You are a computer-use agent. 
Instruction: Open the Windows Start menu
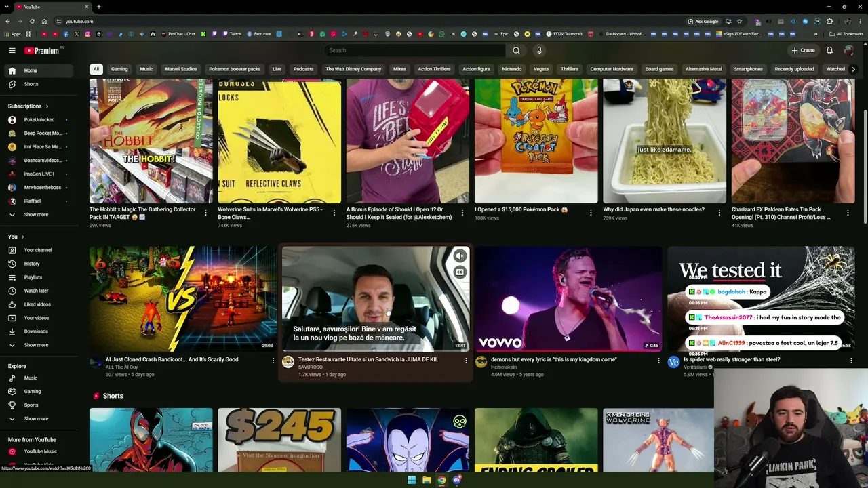(412, 480)
